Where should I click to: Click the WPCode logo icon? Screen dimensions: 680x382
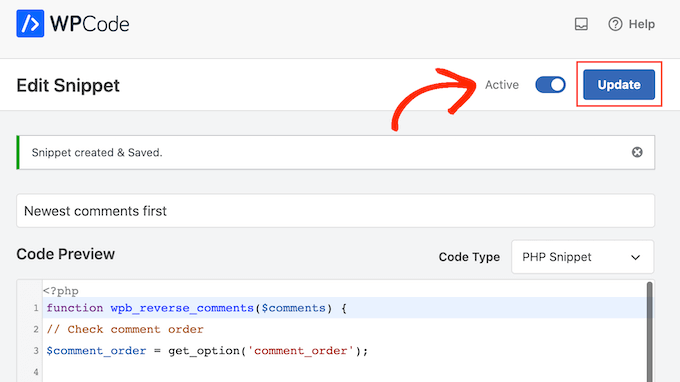click(30, 23)
